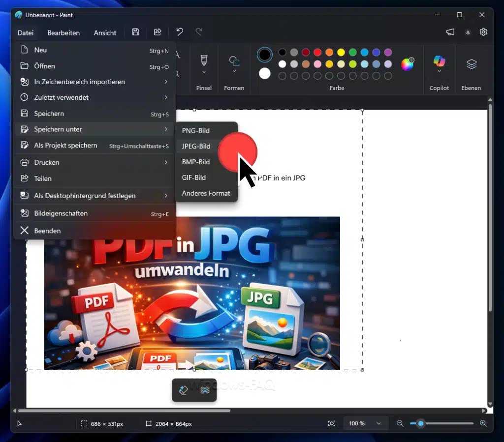
Task: Open the Ebenen (layers) panel
Action: (x=471, y=64)
